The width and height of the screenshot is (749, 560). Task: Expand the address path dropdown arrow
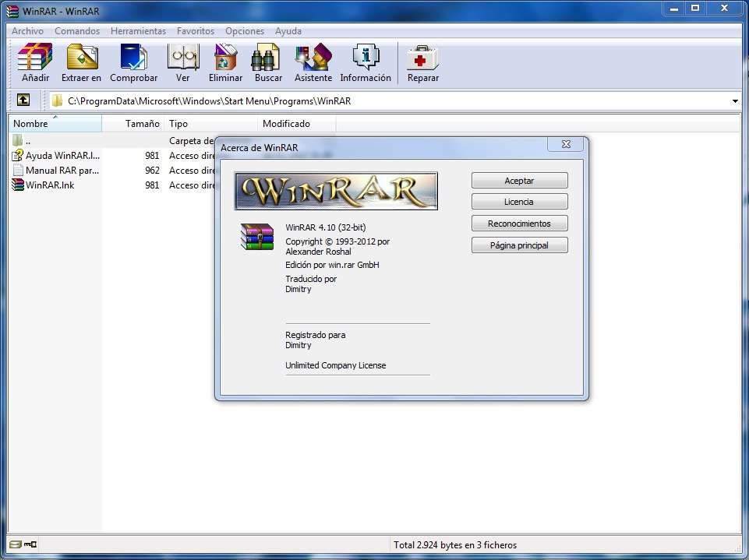[735, 100]
